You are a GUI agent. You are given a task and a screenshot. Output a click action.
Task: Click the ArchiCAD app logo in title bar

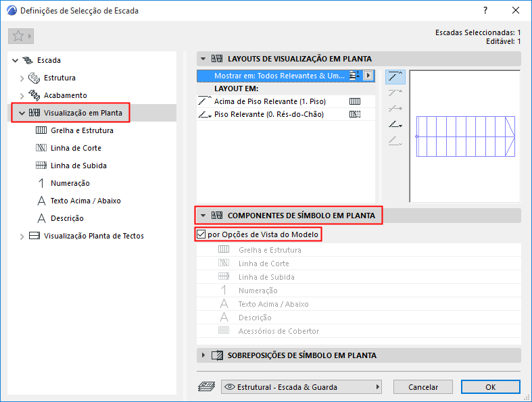[x=11, y=11]
